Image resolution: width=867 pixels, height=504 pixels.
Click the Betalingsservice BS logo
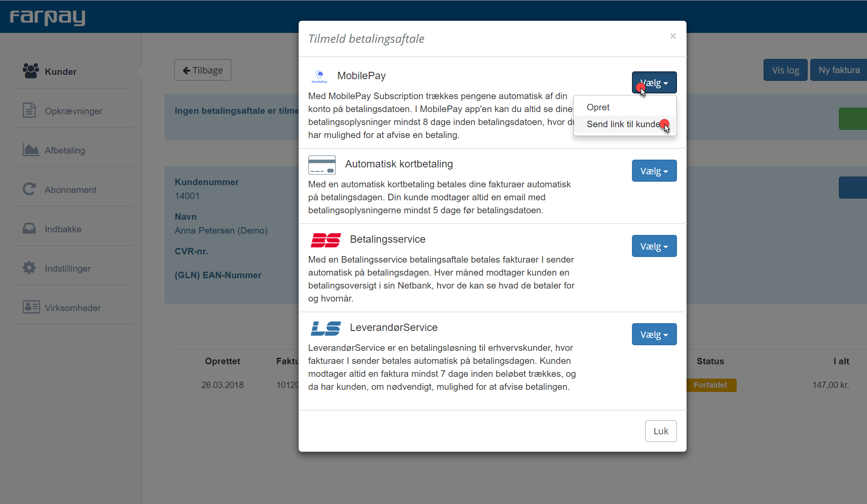[x=326, y=240]
